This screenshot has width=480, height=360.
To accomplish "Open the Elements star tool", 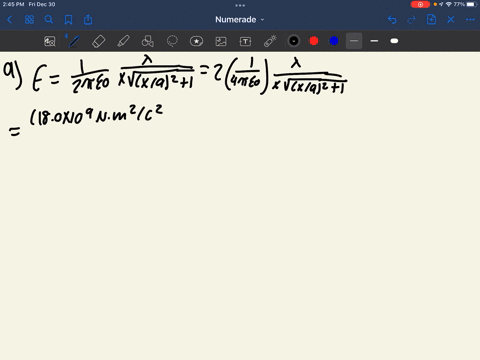I will (196, 41).
